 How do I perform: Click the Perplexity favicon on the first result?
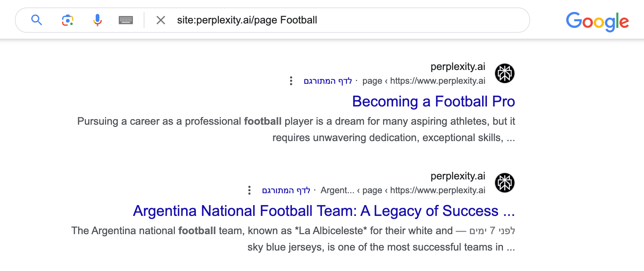point(504,73)
